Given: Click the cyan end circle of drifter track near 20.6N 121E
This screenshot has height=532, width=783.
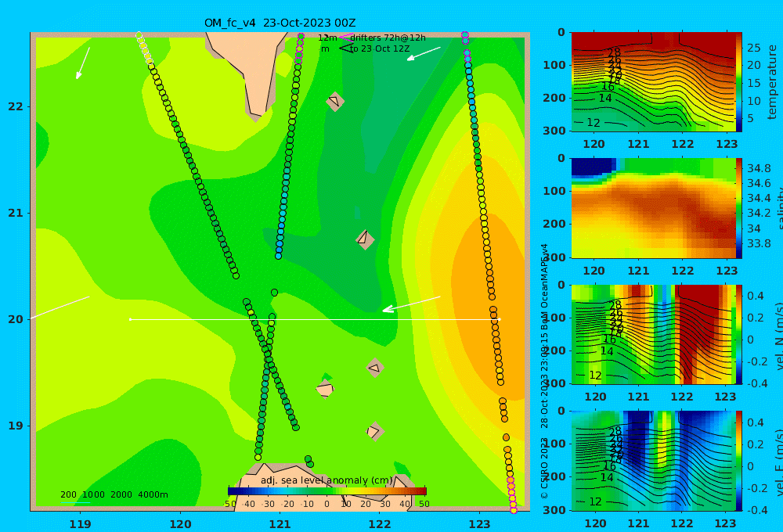Looking at the screenshot, I should [278, 256].
